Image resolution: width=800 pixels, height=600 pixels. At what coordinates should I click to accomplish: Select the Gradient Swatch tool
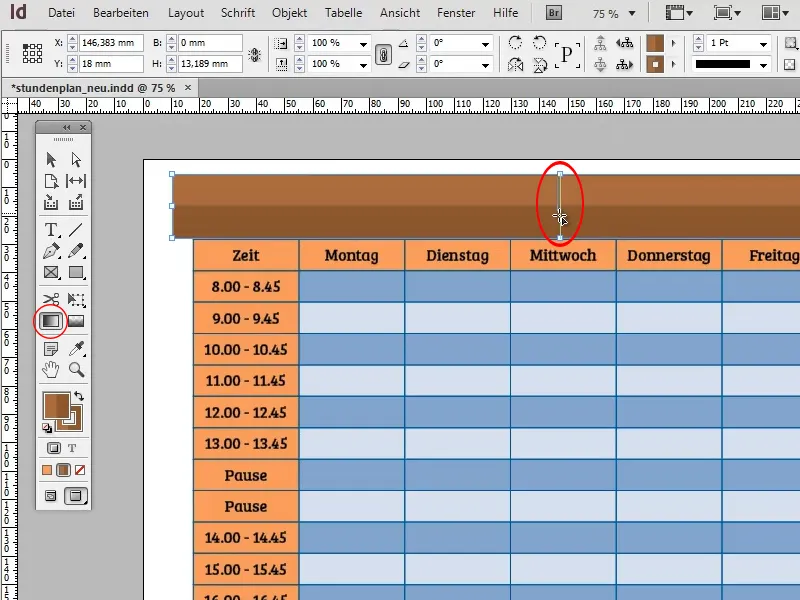click(51, 321)
